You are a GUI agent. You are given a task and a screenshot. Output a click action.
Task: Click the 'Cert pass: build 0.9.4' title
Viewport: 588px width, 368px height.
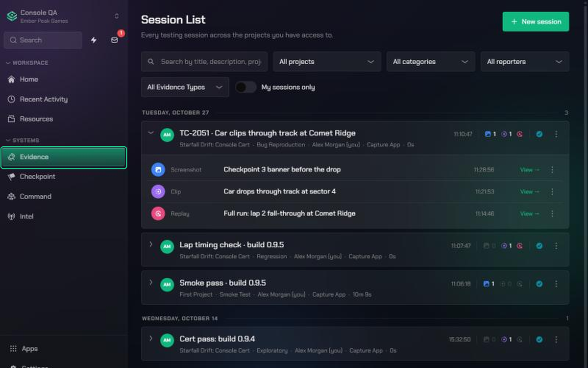tap(217, 339)
